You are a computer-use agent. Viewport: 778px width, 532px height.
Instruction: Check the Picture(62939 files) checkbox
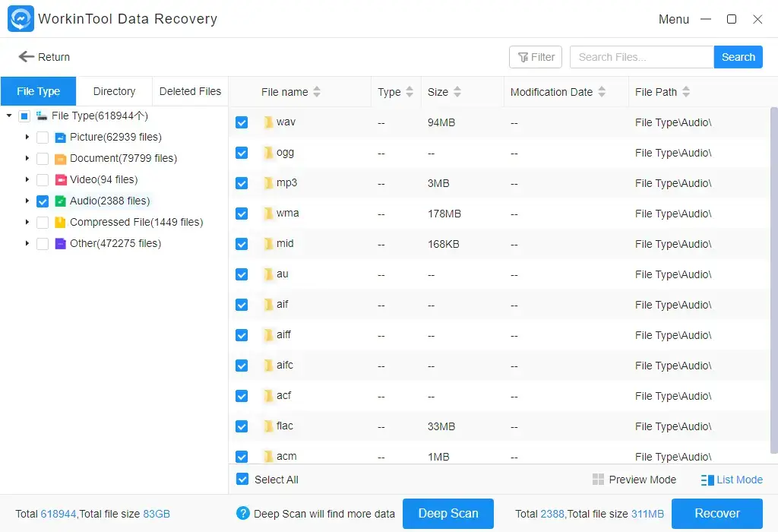click(43, 138)
